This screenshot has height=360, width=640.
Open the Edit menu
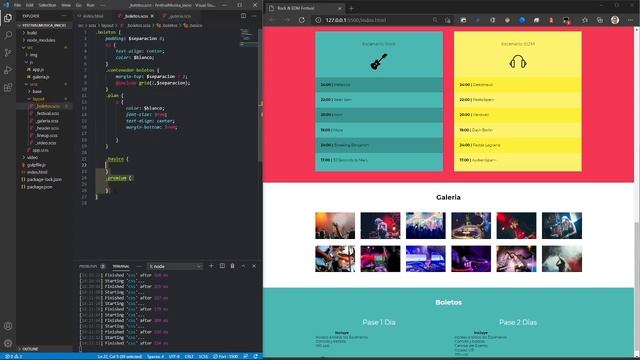pyautogui.click(x=30, y=5)
